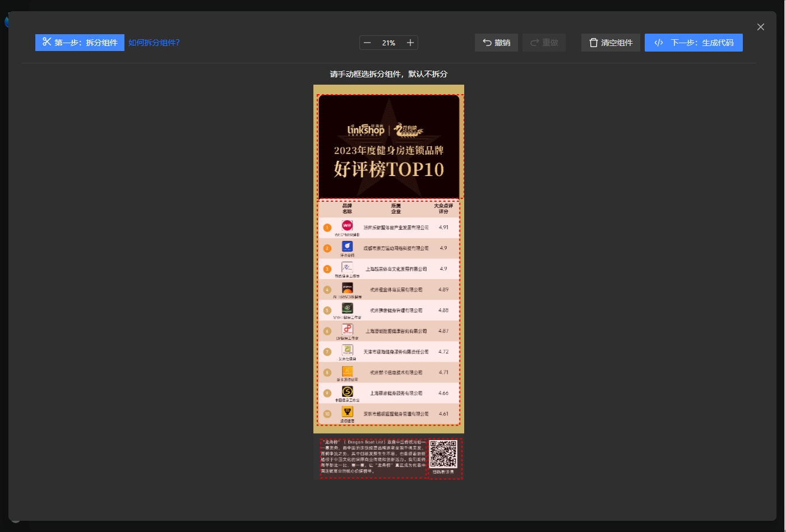Click the QR code image
This screenshot has height=532, width=786.
tap(443, 454)
